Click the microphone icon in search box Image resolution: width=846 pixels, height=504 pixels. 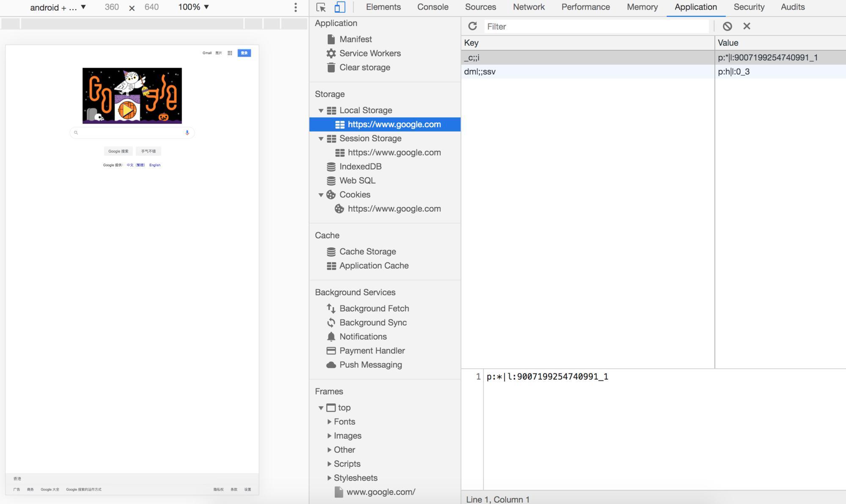tap(187, 133)
